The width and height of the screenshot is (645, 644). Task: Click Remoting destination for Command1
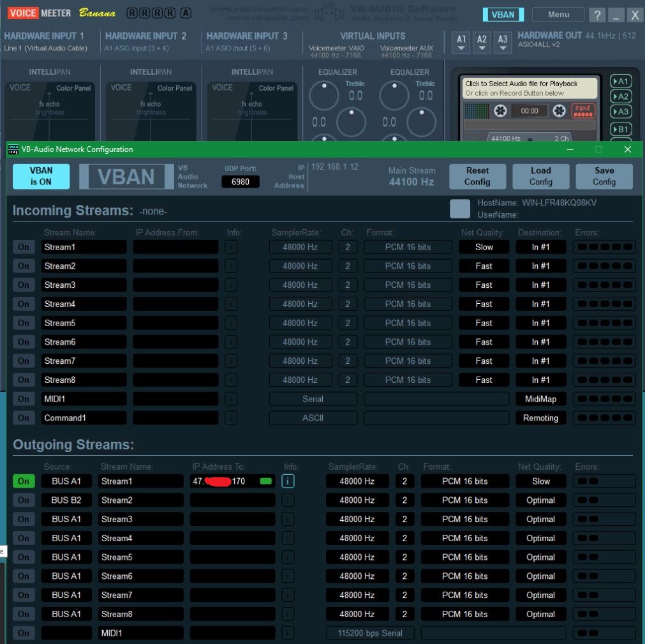(540, 417)
